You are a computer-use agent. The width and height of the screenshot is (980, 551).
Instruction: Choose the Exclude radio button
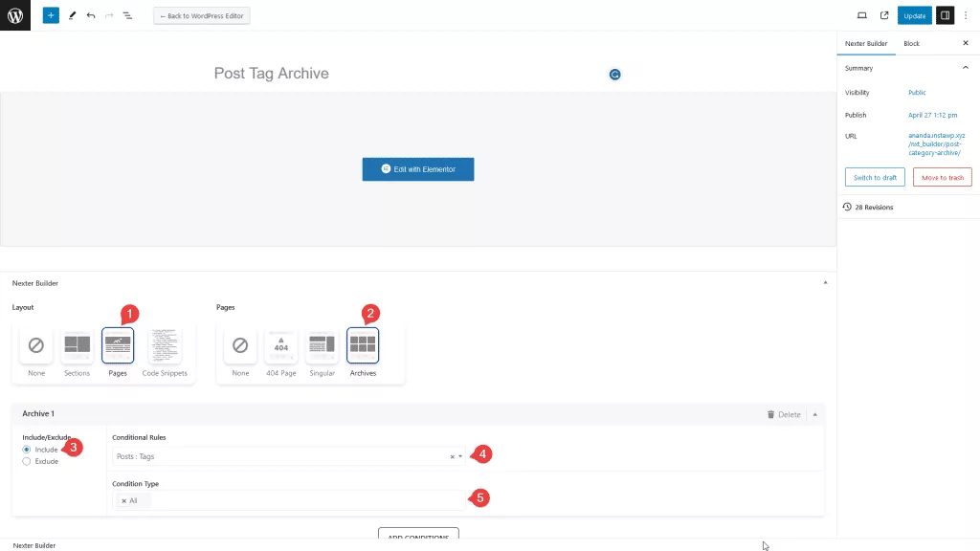(x=26, y=461)
